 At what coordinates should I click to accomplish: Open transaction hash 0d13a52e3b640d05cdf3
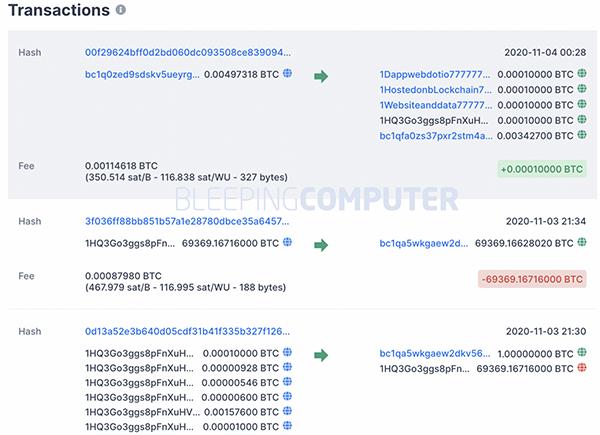(x=187, y=331)
